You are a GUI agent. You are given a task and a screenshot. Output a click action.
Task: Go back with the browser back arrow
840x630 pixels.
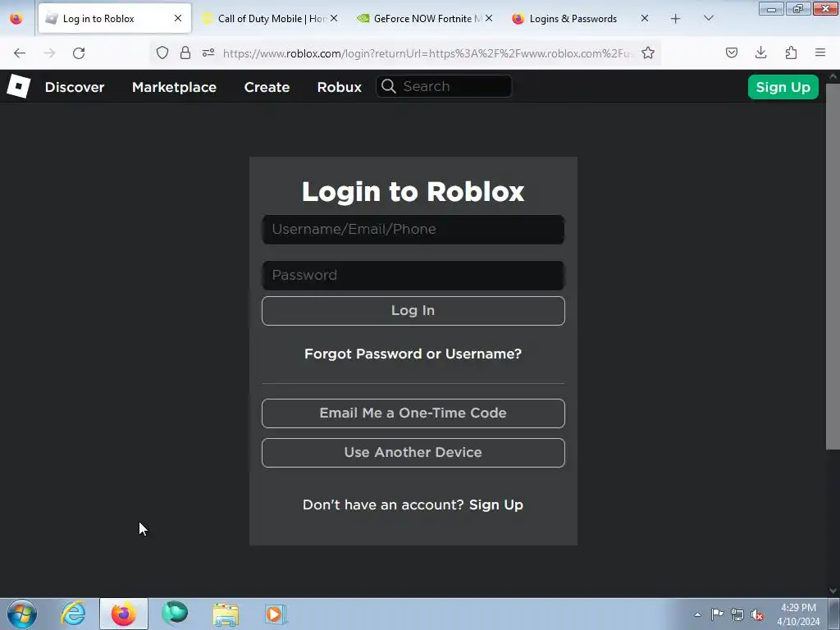click(x=20, y=53)
